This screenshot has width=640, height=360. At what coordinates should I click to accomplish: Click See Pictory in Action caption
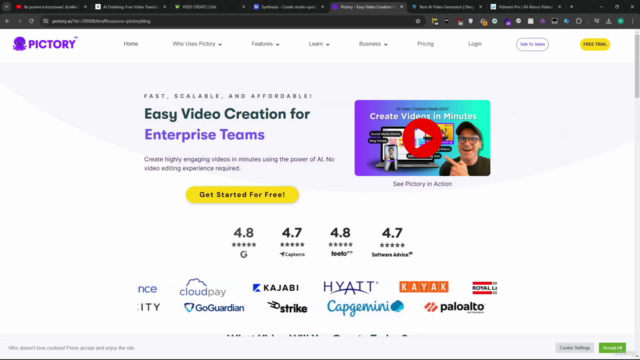point(422,184)
